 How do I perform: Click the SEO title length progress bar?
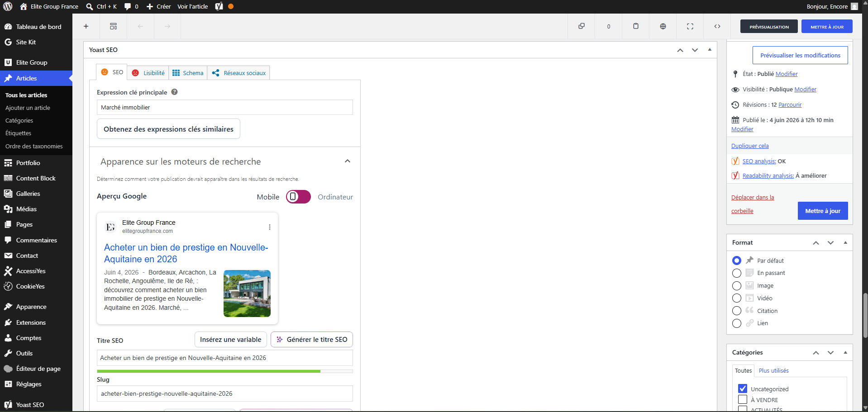(225, 371)
